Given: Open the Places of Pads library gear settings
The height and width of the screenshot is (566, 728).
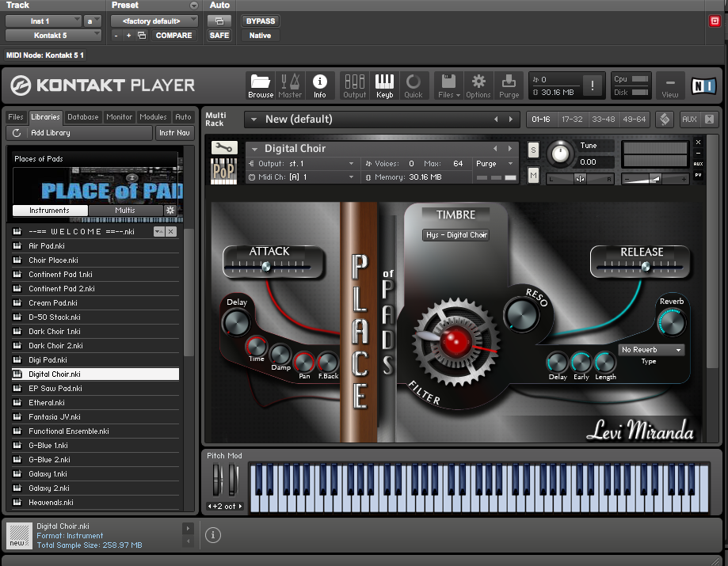Looking at the screenshot, I should coord(170,210).
